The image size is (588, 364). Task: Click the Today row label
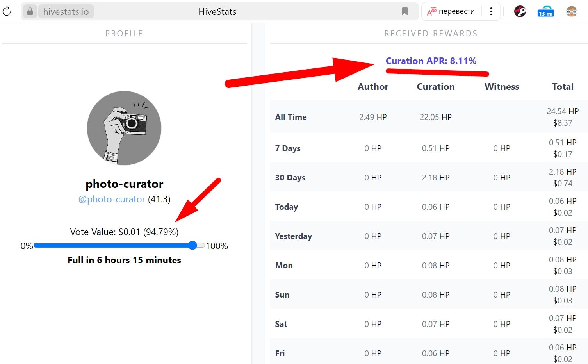(287, 207)
